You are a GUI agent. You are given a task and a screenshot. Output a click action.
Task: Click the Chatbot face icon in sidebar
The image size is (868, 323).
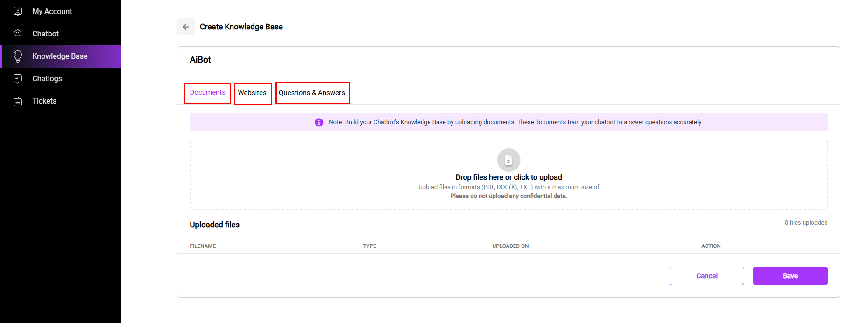click(x=18, y=33)
